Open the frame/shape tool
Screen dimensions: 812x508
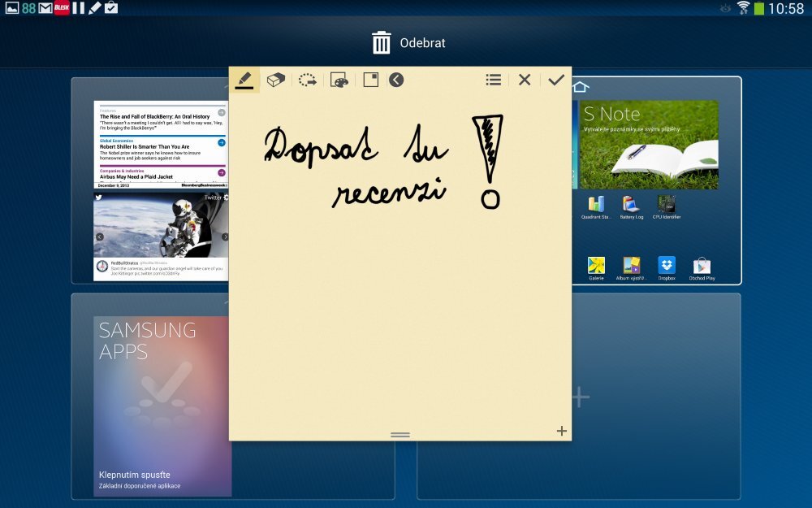[x=370, y=79]
